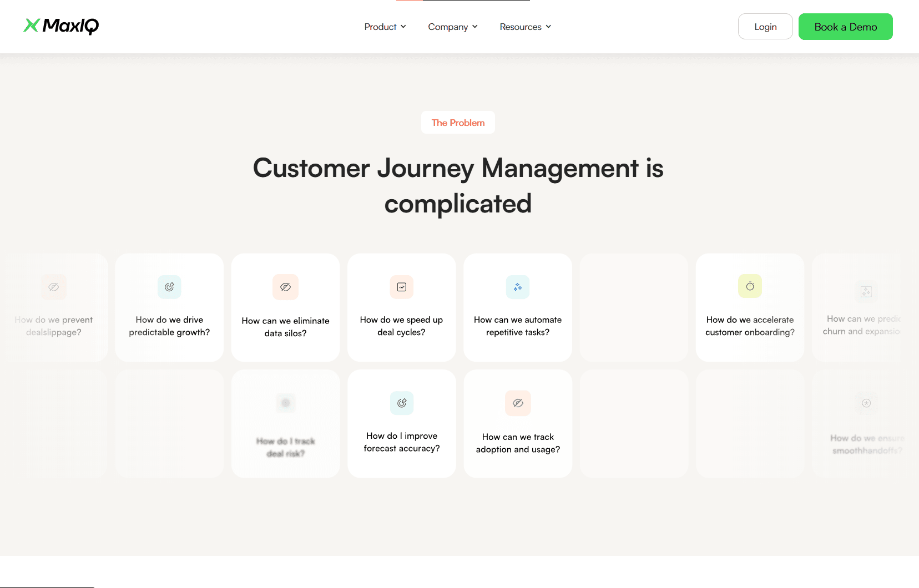The image size is (919, 588).
Task: Select 'How can we automate repetitive tasks?' text
Action: pos(518,326)
